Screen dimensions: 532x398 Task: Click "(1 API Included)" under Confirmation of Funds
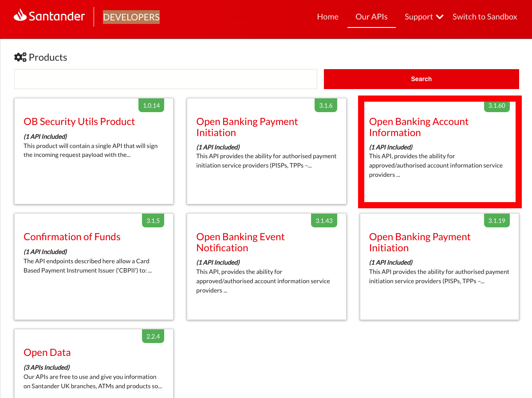tap(45, 252)
